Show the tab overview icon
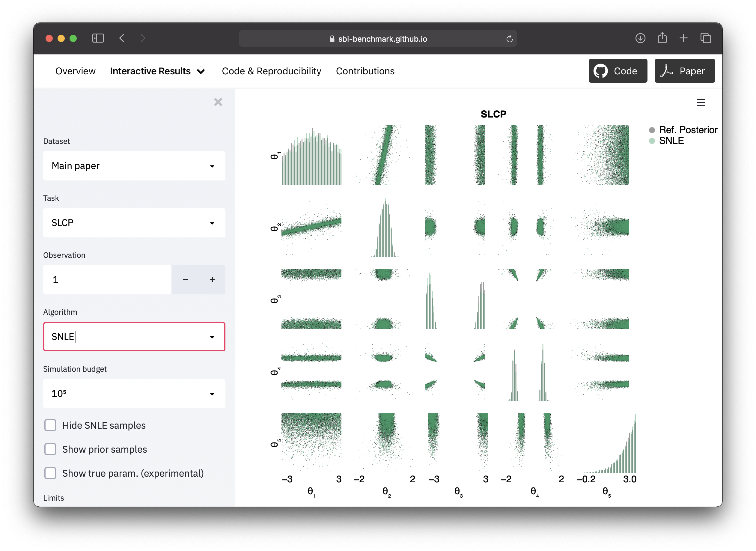This screenshot has height=551, width=756. coord(706,38)
